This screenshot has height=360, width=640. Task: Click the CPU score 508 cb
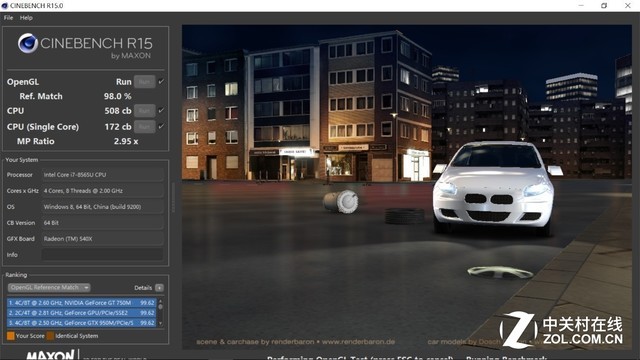(x=118, y=111)
